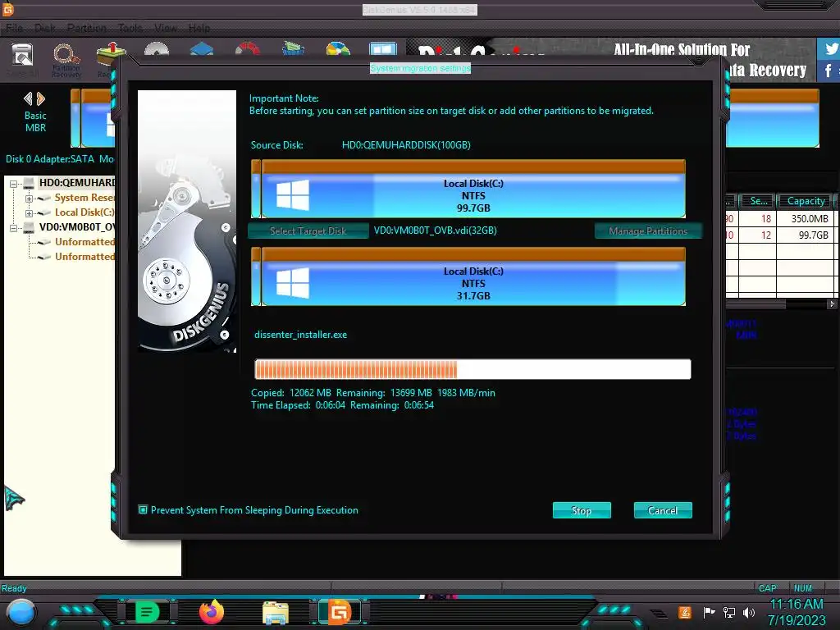Image resolution: width=840 pixels, height=630 pixels.
Task: Click the blue New Partition toolbar icon
Action: (x=202, y=49)
